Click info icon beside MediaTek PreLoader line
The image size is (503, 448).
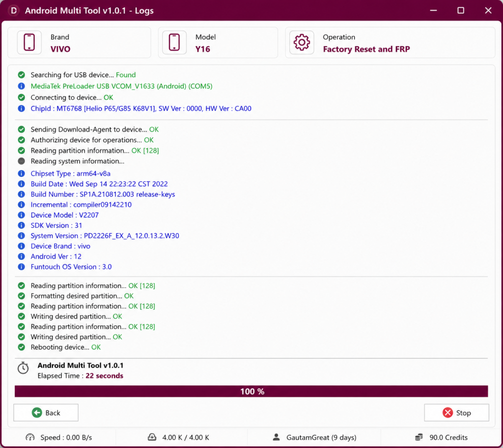point(22,86)
